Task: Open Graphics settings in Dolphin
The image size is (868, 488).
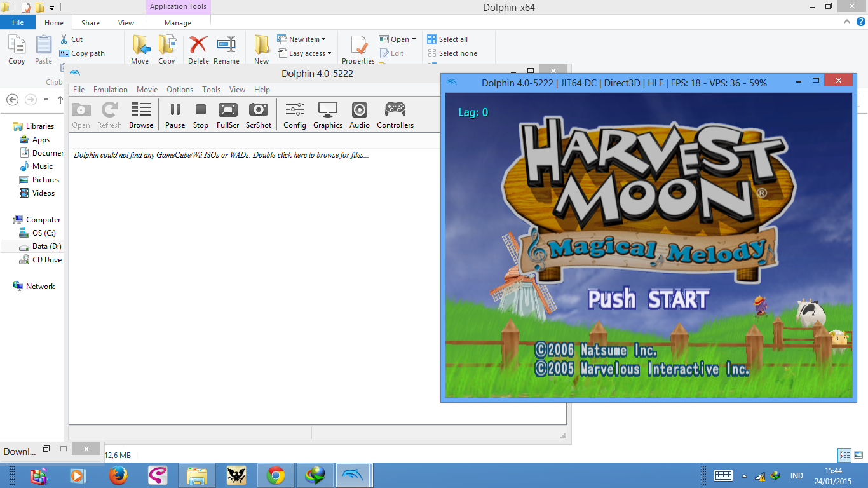Action: pyautogui.click(x=328, y=115)
